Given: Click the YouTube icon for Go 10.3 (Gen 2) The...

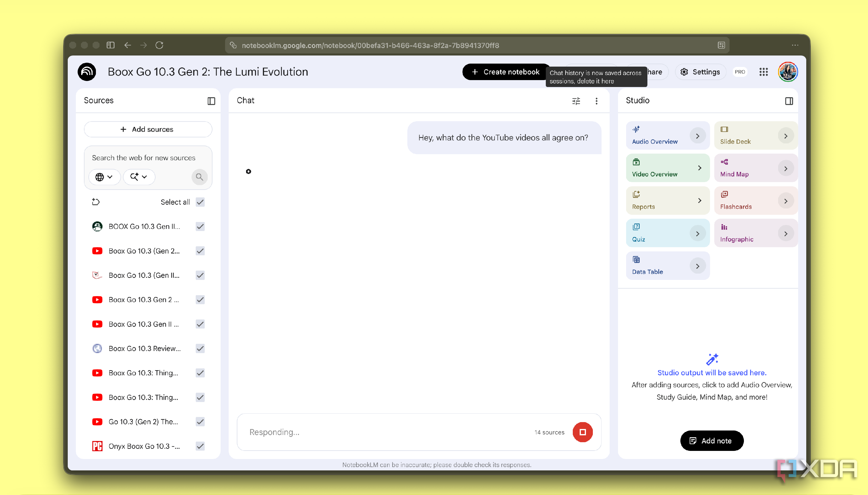Looking at the screenshot, I should coord(97,422).
